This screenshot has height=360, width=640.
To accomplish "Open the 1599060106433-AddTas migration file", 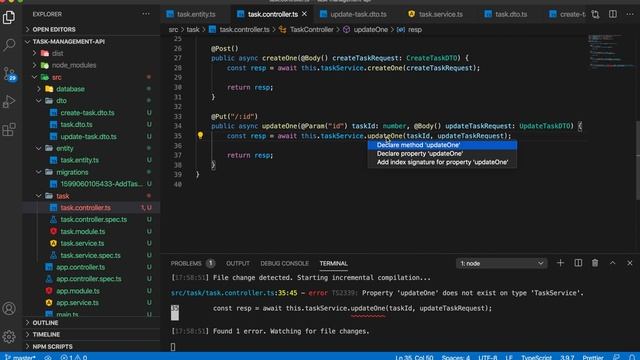I will tap(101, 184).
